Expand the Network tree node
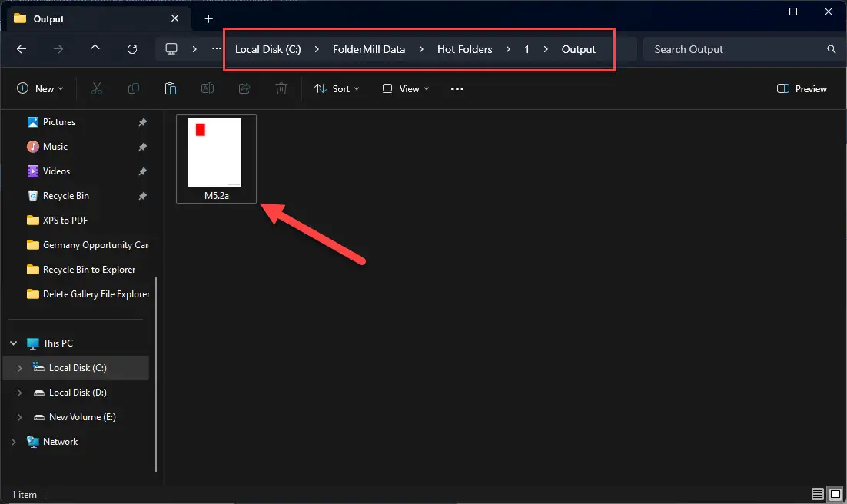Screen dimensions: 847x504 (x=14, y=441)
